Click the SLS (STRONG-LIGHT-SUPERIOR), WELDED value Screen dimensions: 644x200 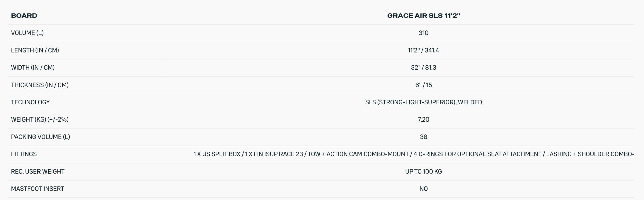[423, 102]
